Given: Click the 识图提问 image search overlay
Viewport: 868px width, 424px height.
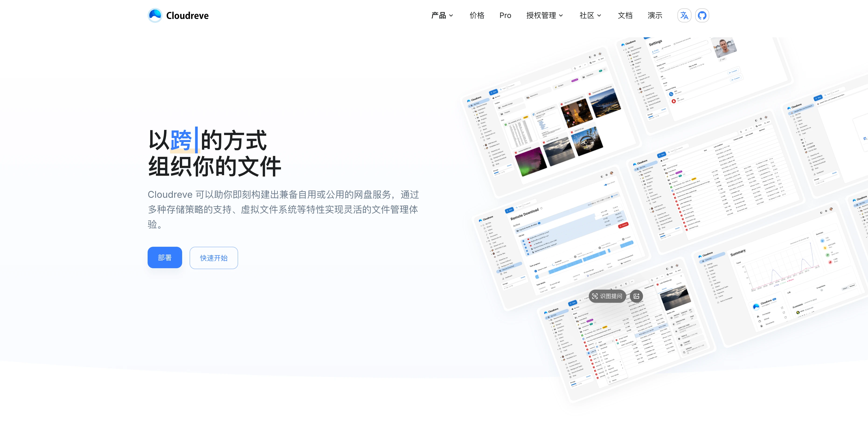Looking at the screenshot, I should click(608, 296).
